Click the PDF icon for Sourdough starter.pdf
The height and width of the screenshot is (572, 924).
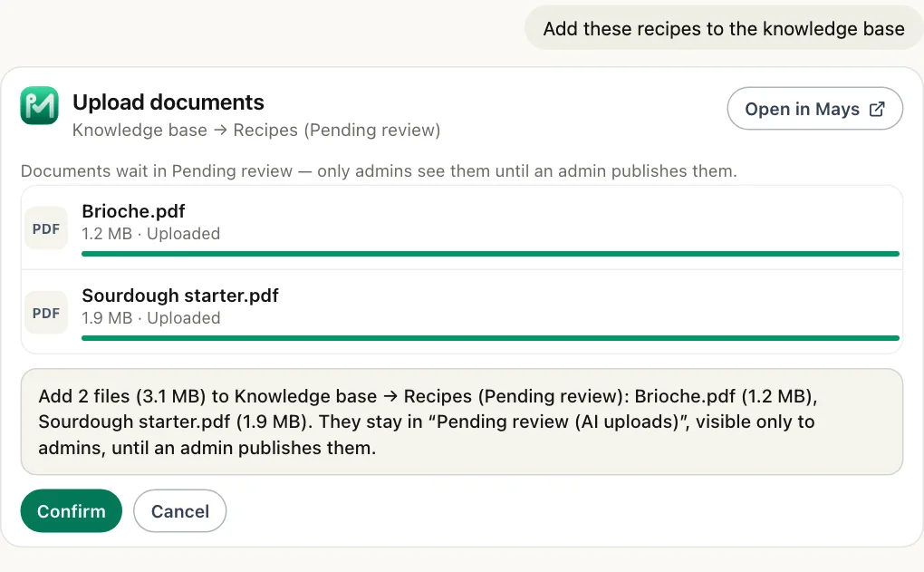46,313
